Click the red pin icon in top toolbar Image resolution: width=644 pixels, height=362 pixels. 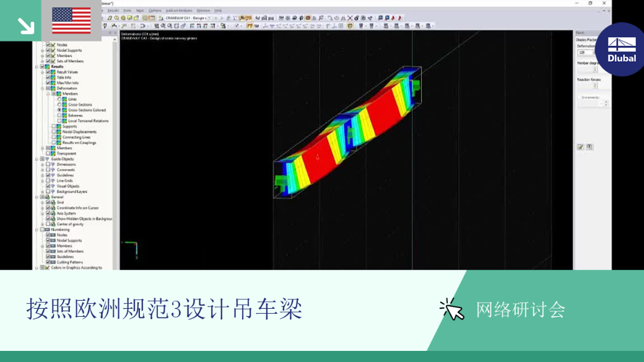(399, 18)
